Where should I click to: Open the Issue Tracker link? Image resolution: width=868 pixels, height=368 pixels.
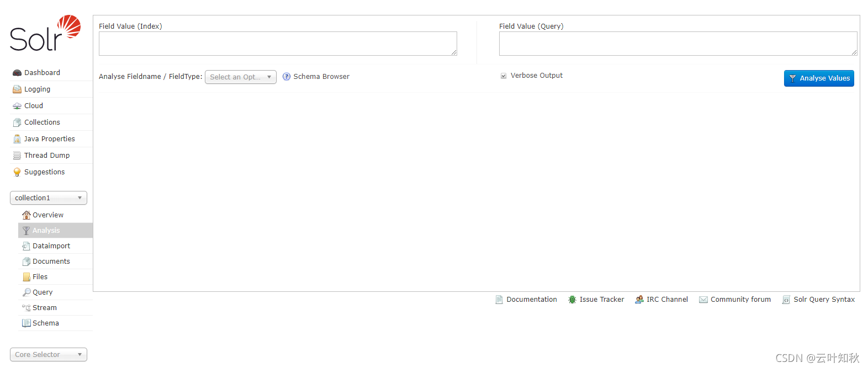pyautogui.click(x=602, y=300)
